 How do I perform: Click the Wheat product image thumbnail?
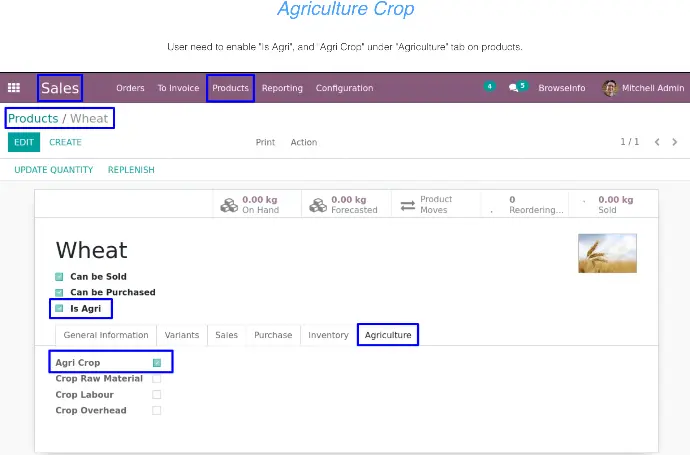(x=607, y=253)
